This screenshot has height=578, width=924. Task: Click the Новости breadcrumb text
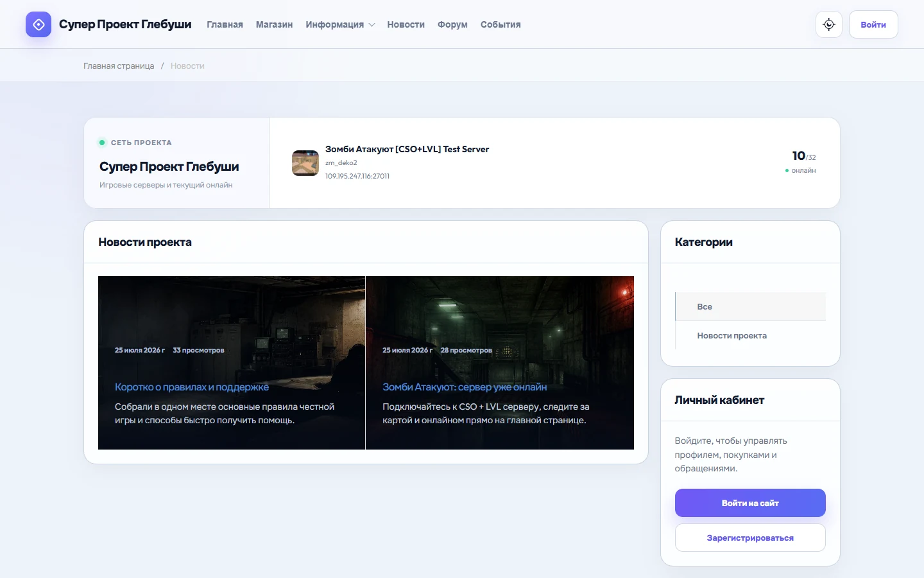pyautogui.click(x=187, y=66)
